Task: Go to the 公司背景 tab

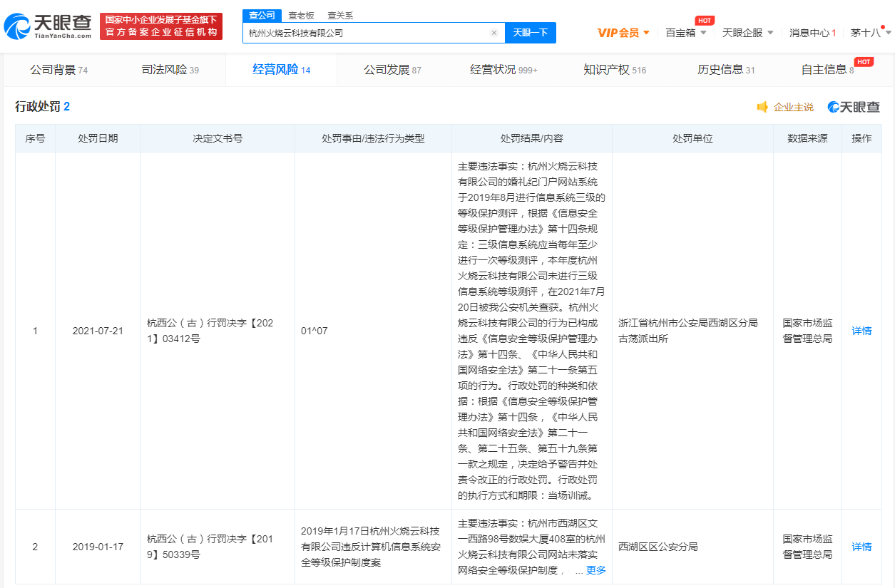Action: 58,70
